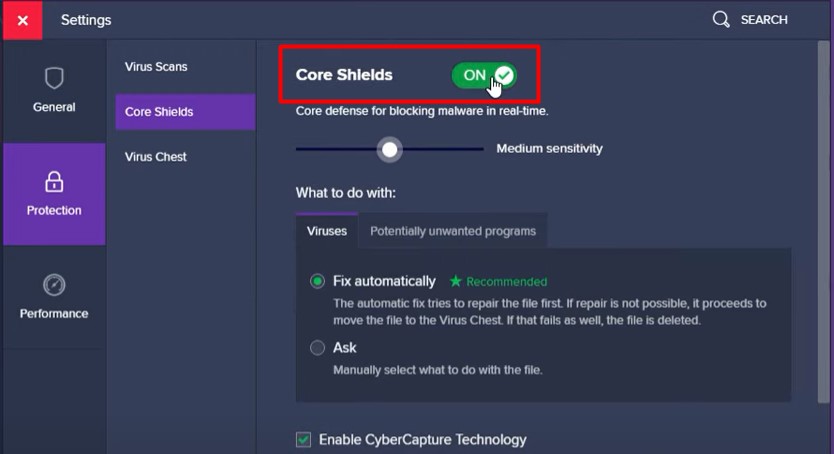Click the Protection padlock icon

pyautogui.click(x=54, y=181)
